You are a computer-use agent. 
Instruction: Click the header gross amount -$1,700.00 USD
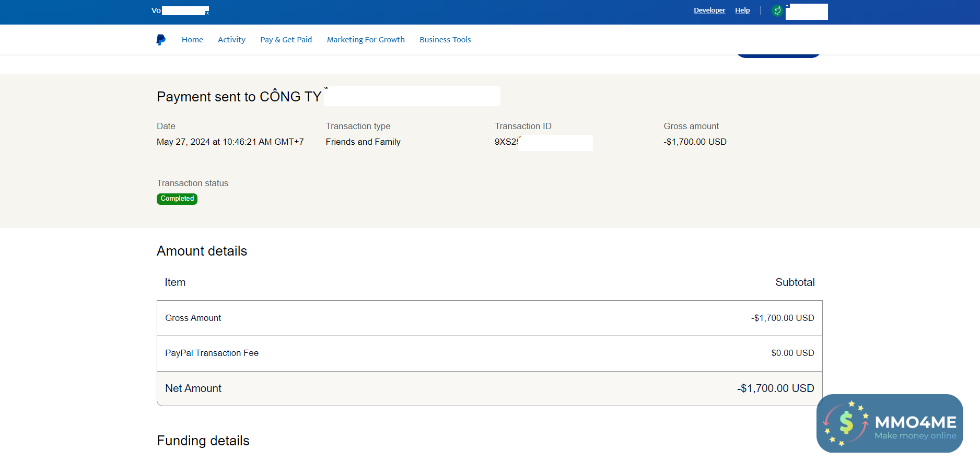click(695, 142)
